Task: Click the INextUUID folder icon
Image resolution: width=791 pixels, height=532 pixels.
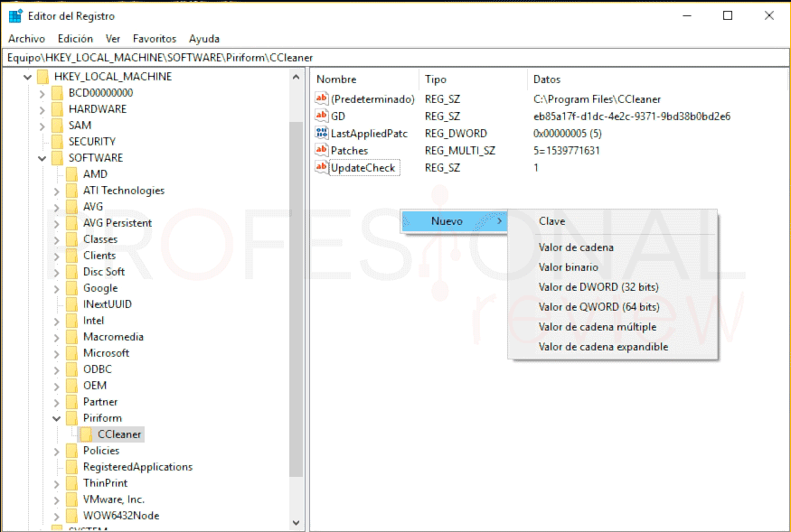Action: (72, 304)
